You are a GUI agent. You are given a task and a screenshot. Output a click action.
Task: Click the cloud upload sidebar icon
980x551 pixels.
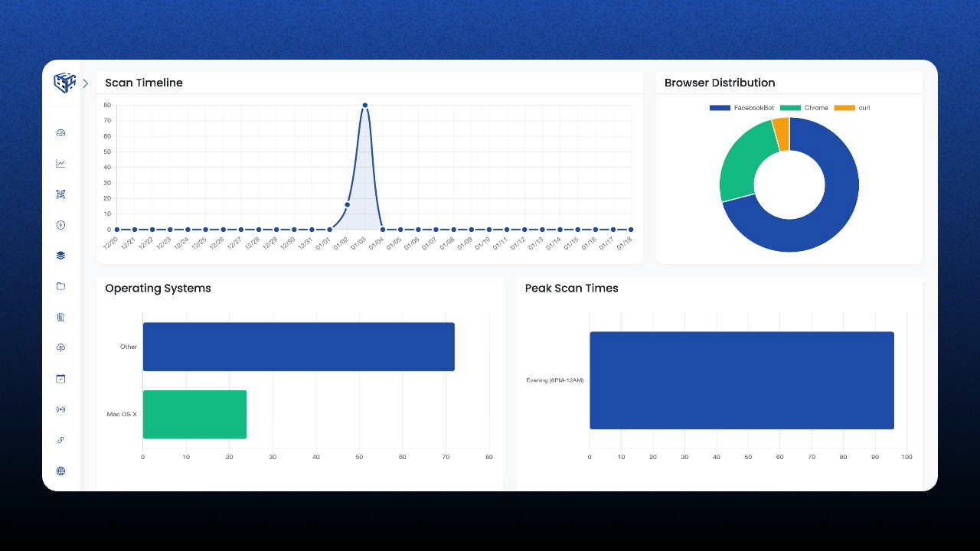(x=61, y=348)
